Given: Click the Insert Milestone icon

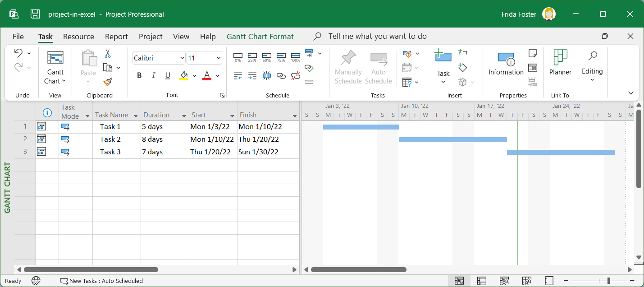Looking at the screenshot, I should tap(463, 67).
